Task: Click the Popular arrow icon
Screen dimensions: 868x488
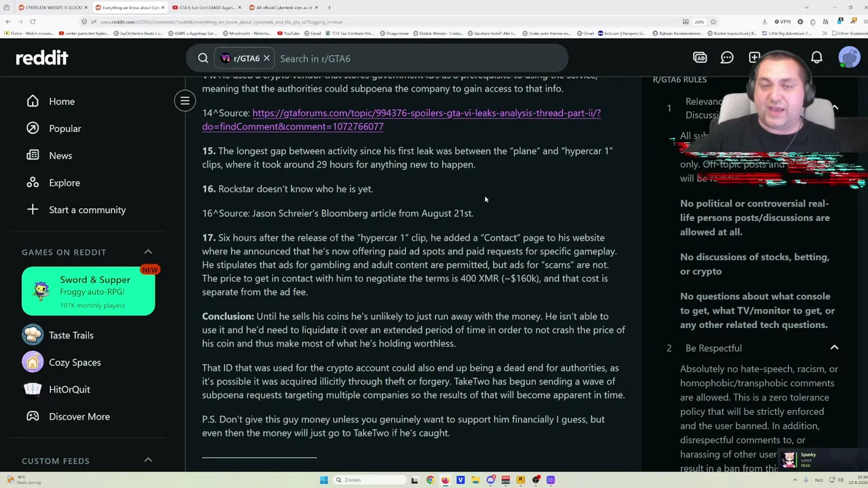Action: coord(33,128)
